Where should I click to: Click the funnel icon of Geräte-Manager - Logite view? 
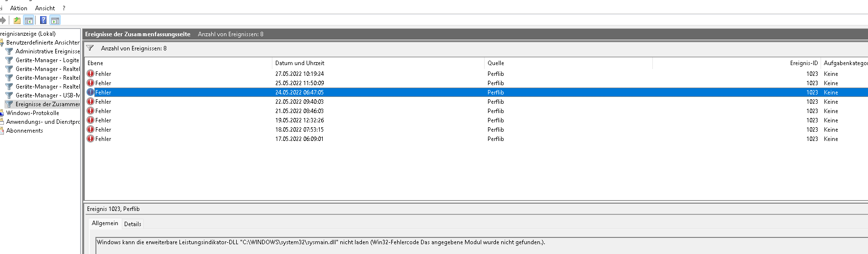coord(9,60)
